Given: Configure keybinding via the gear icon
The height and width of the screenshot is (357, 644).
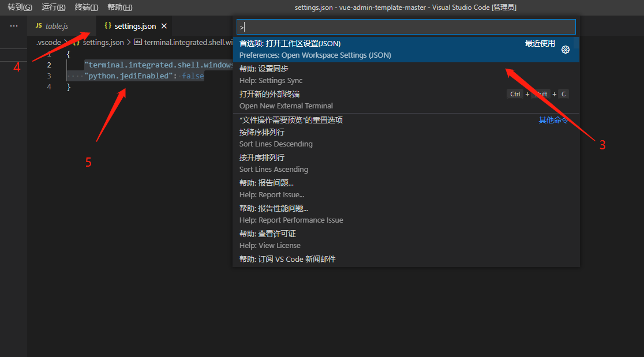Looking at the screenshot, I should 566,50.
